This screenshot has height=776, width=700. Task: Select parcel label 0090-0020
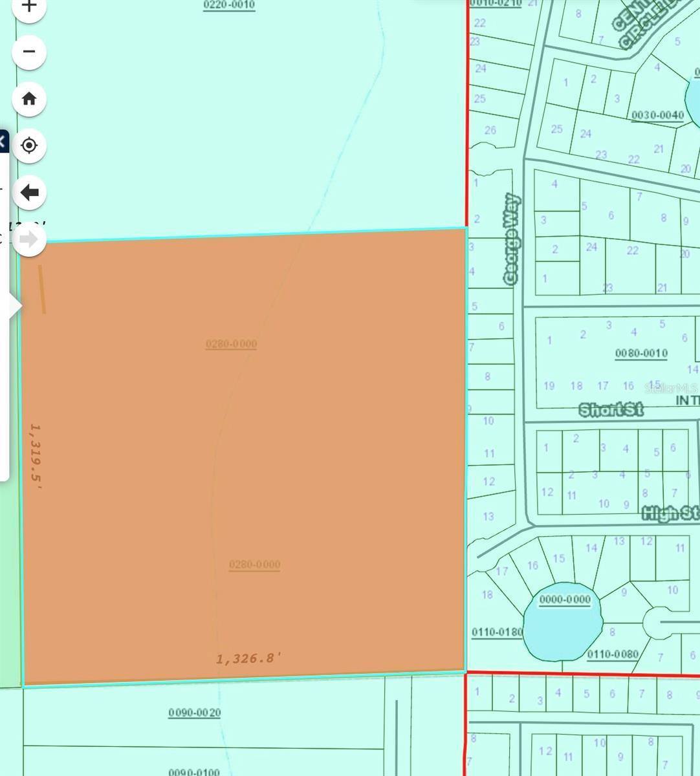194,713
